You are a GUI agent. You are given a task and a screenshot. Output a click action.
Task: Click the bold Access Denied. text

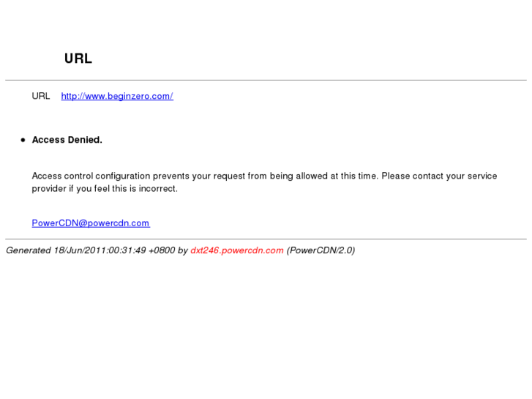[67, 140]
